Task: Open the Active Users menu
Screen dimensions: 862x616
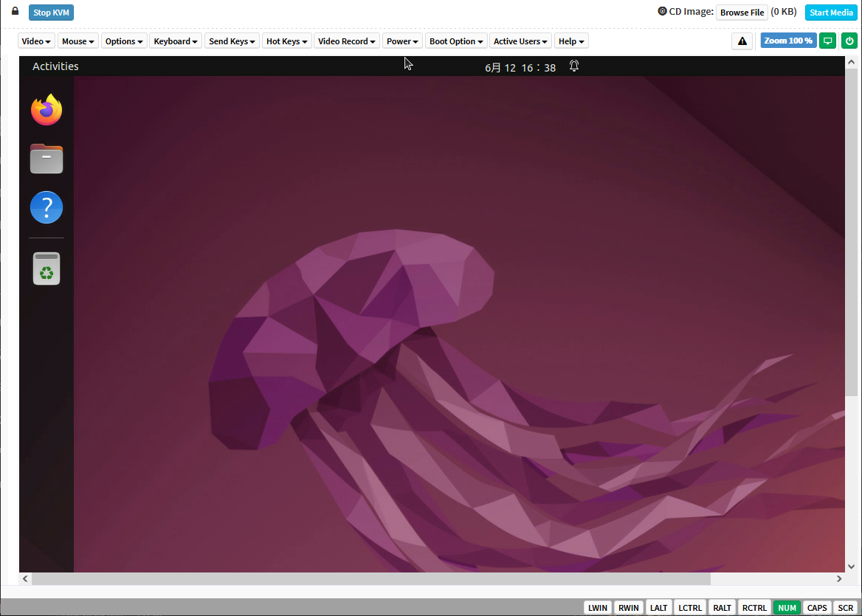Action: coord(520,41)
